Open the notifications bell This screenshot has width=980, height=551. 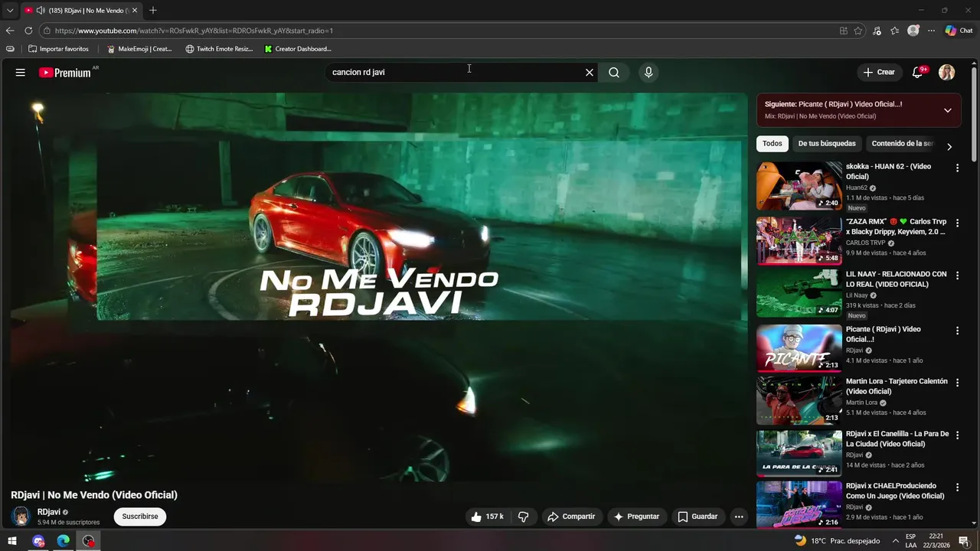[918, 72]
